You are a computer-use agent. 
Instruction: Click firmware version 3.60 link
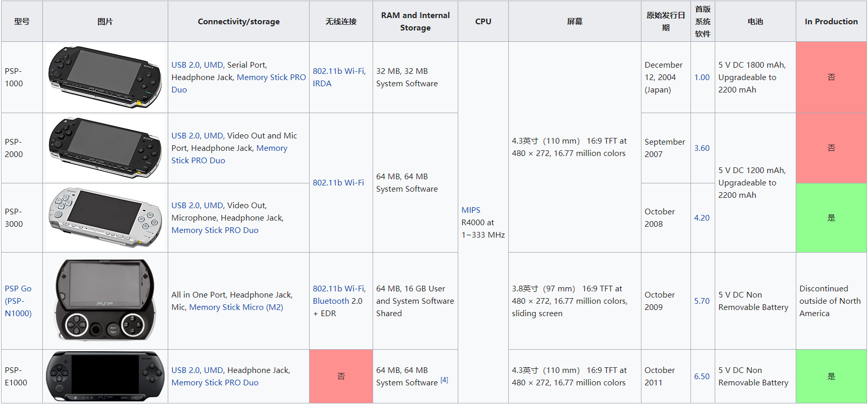pyautogui.click(x=702, y=148)
